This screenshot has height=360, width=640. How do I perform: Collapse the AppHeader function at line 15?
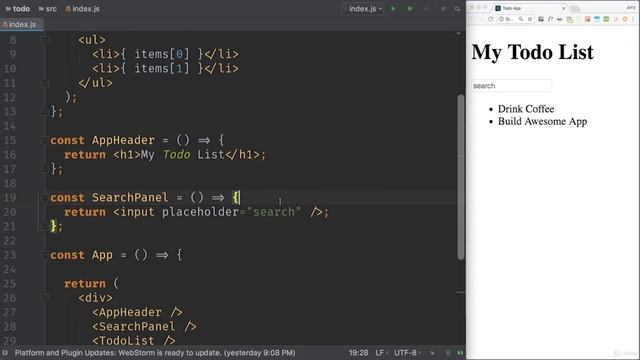click(45, 140)
